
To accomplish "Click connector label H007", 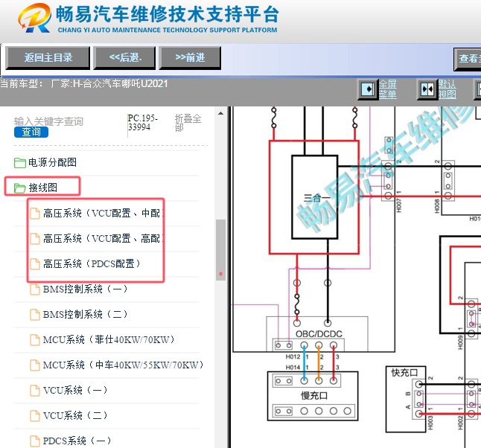I will 398,205.
